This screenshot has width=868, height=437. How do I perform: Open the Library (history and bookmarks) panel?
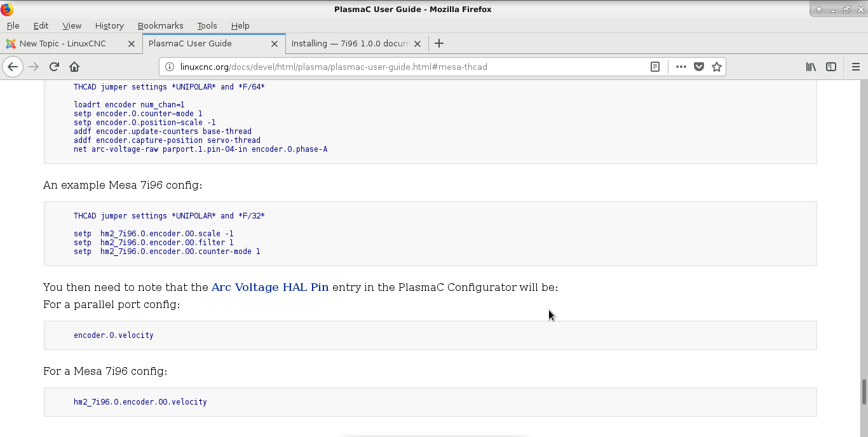(811, 67)
